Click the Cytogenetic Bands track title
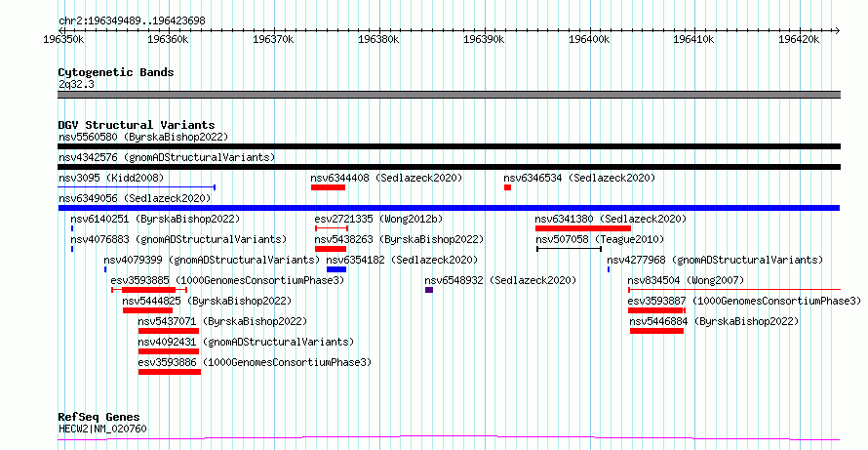Image resolution: width=868 pixels, height=450 pixels. click(116, 72)
